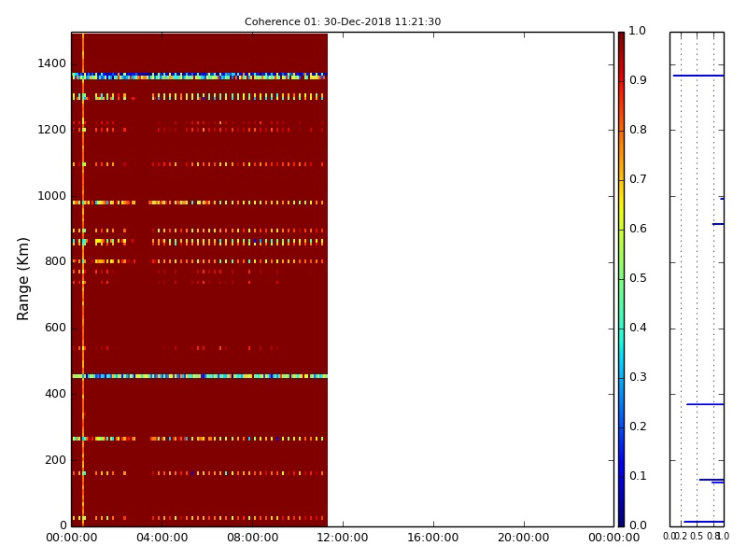Image resolution: width=747 pixels, height=560 pixels.
Task: Click the "Range (Km)" axis label
Action: tap(22, 279)
